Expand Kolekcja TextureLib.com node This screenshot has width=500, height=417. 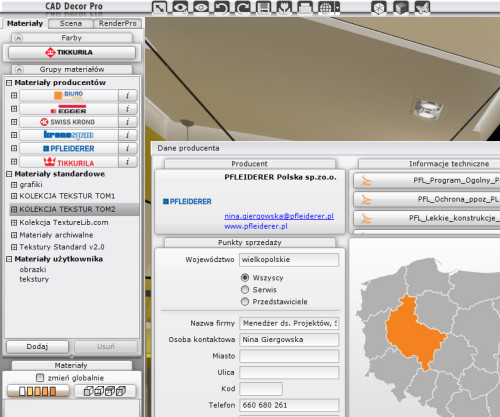point(14,222)
